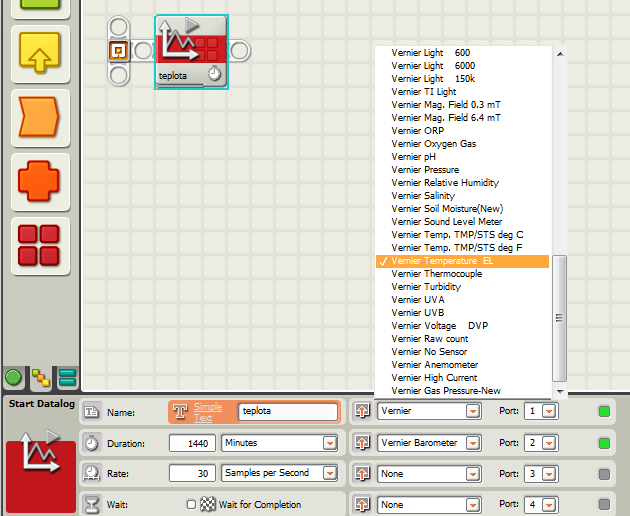Click the Rate value field 30
The width and height of the screenshot is (630, 516).
pyautogui.click(x=192, y=473)
